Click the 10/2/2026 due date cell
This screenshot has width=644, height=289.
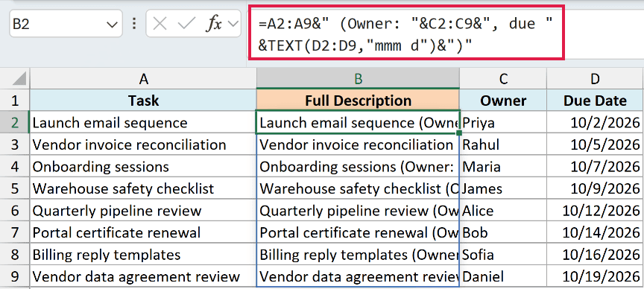(595, 122)
